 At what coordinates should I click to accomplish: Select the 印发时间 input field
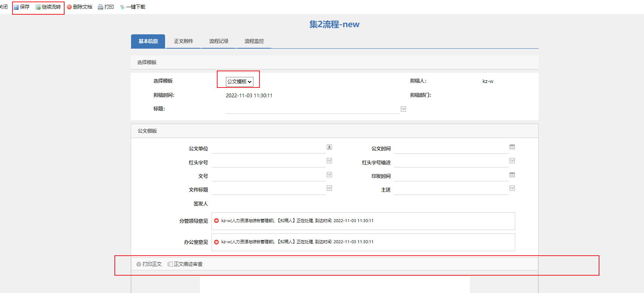point(451,176)
